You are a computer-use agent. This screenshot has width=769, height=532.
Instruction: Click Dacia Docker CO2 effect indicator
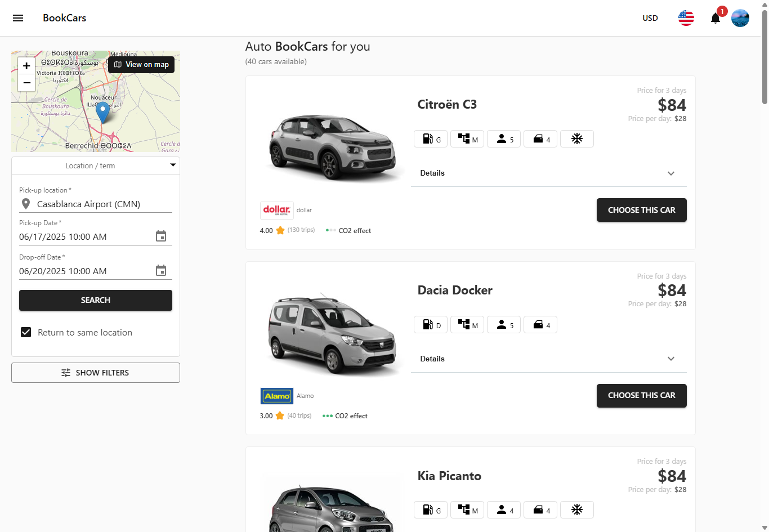(345, 416)
